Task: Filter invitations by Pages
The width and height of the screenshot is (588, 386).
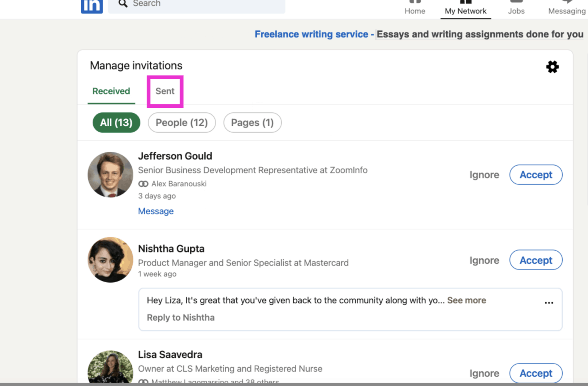Action: point(252,122)
